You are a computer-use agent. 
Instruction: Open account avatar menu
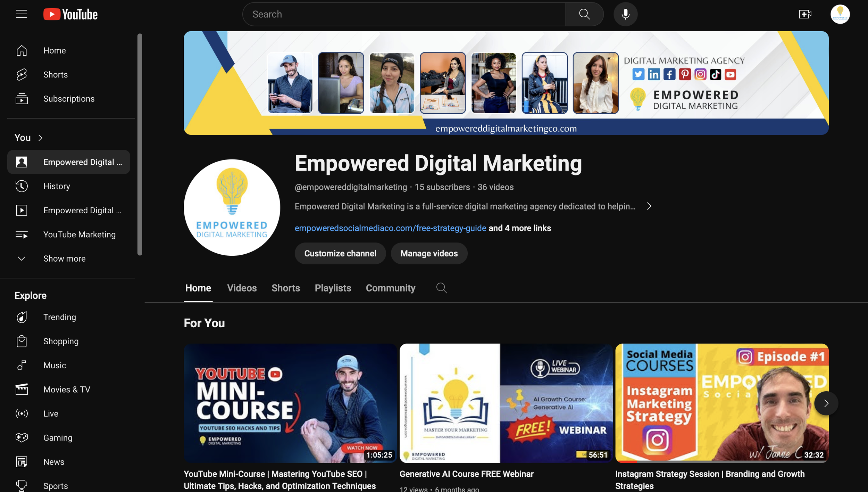[x=840, y=14]
